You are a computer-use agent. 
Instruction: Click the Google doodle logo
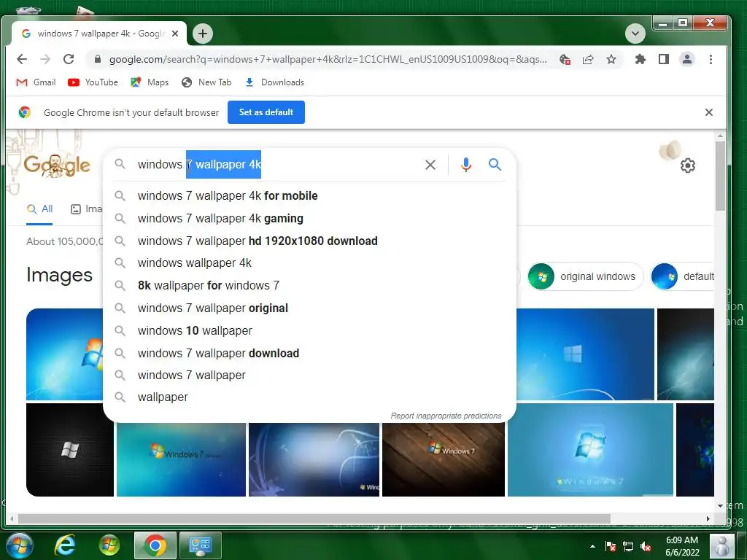pos(57,166)
